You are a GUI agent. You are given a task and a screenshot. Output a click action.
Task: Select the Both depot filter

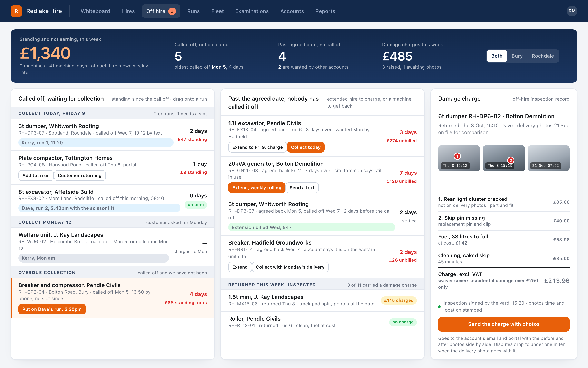pyautogui.click(x=497, y=56)
